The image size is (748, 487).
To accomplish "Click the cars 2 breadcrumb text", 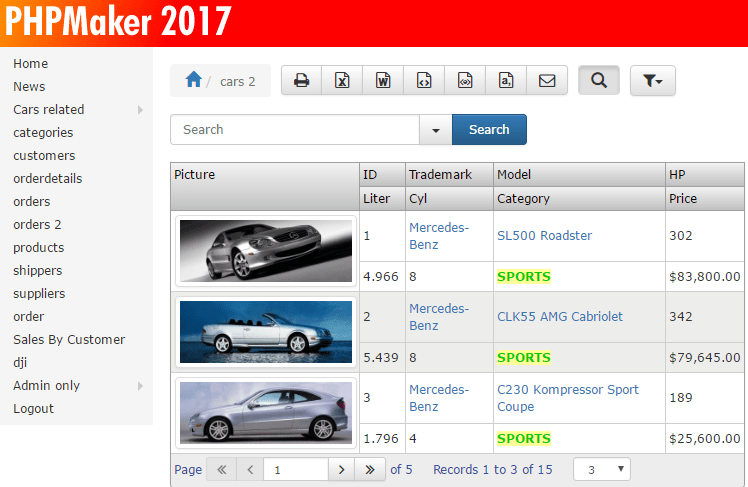I will [x=238, y=82].
